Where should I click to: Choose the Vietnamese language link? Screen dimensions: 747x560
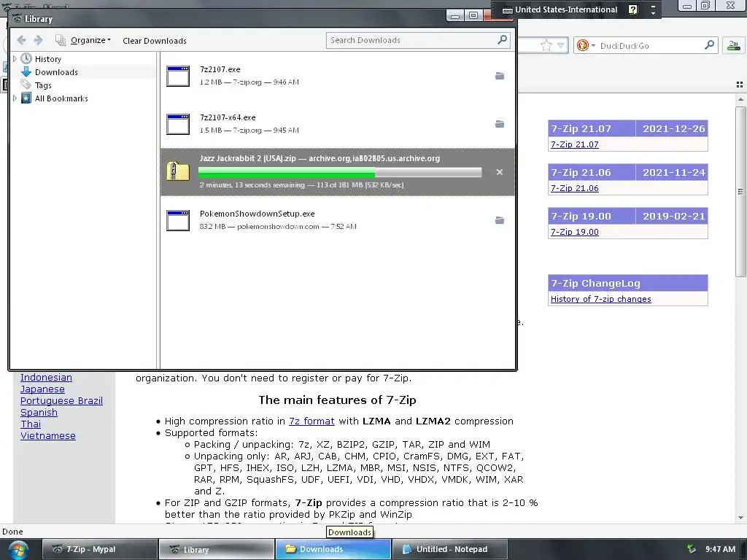(47, 436)
